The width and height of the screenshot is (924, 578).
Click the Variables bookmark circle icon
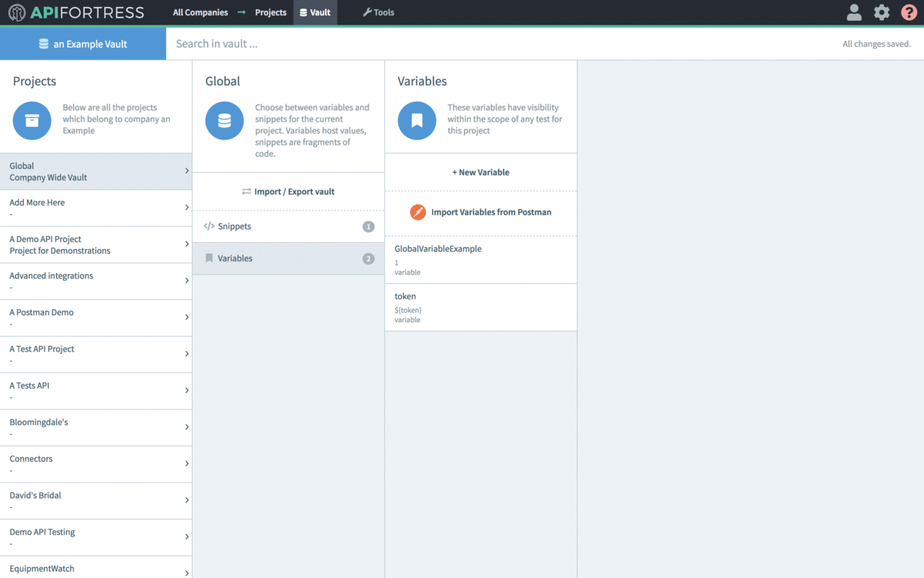[x=417, y=120]
